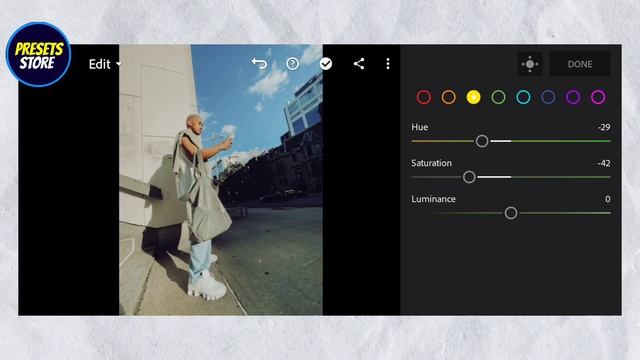Click the Hue slider handle
The width and height of the screenshot is (640, 360).
click(x=482, y=141)
